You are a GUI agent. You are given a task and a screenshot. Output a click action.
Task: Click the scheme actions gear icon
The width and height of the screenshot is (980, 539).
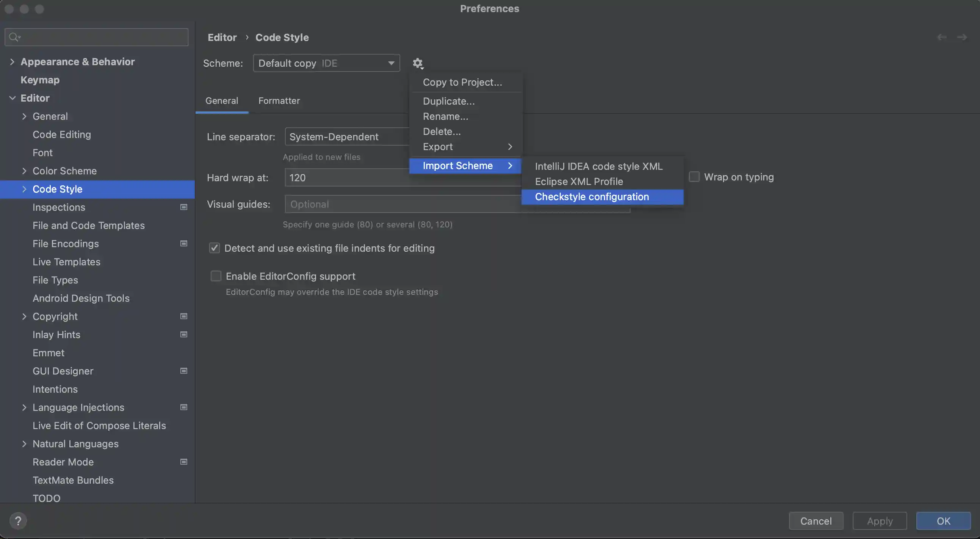(x=418, y=63)
